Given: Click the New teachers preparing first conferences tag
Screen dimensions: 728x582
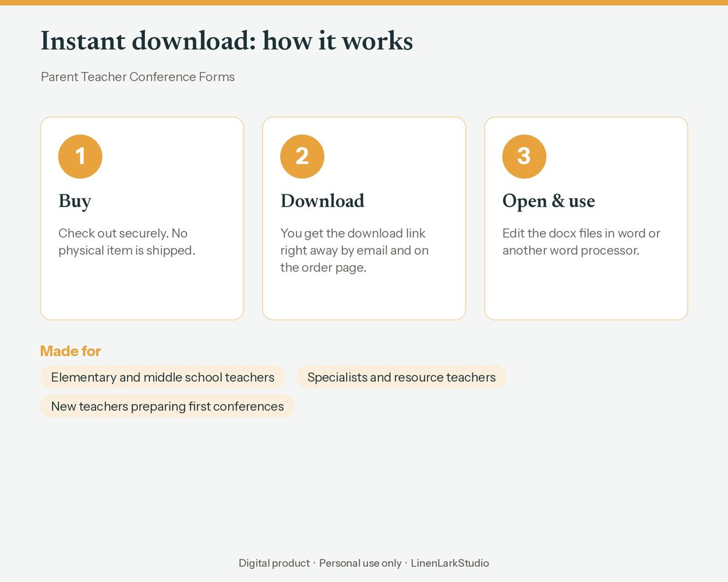Looking at the screenshot, I should tap(167, 406).
